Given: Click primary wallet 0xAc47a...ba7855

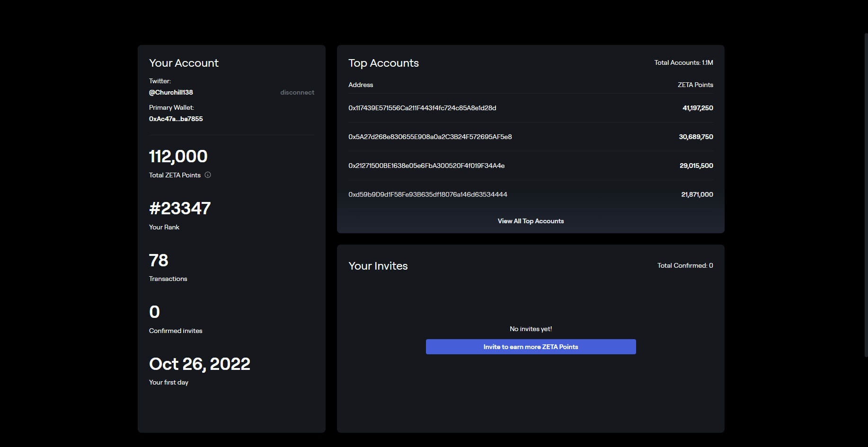Looking at the screenshot, I should coord(176,119).
